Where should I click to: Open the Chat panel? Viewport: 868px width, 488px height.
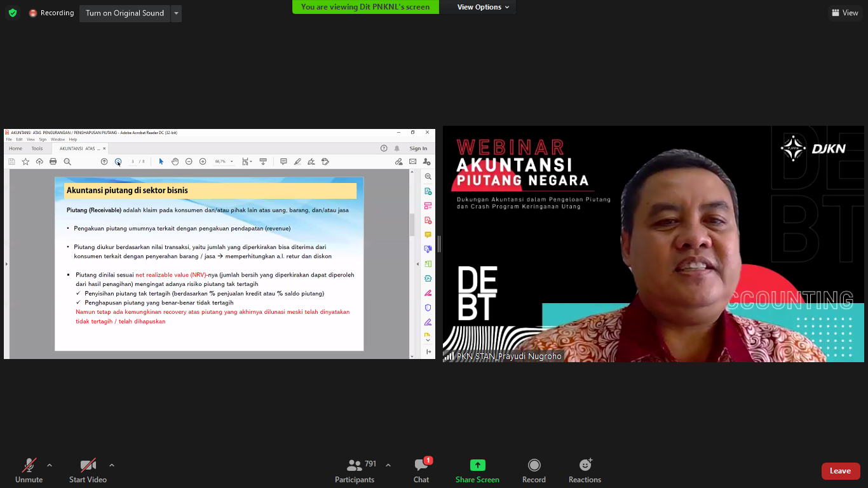pyautogui.click(x=421, y=471)
